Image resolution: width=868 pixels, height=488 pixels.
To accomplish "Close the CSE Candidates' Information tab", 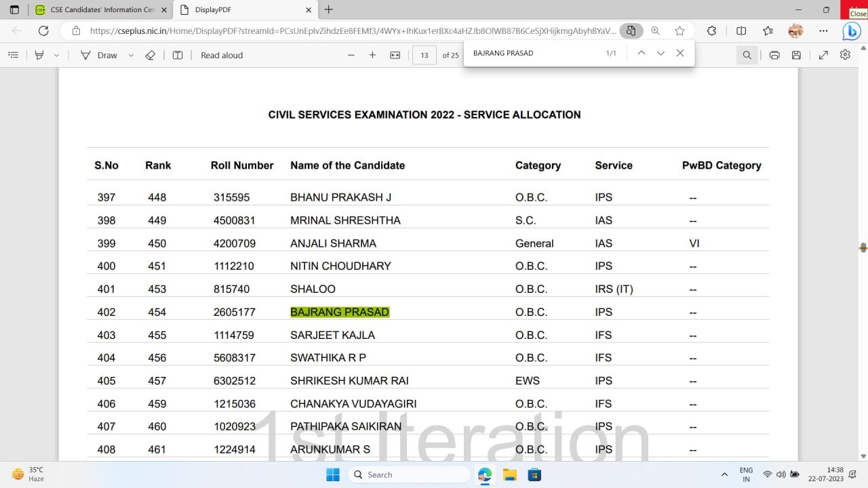I will pos(163,9).
